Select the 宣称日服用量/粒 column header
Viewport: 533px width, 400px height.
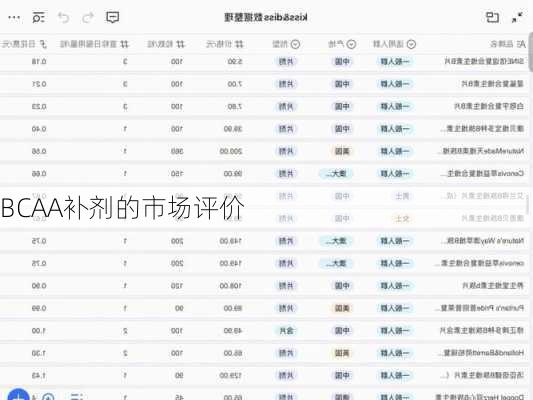point(94,44)
